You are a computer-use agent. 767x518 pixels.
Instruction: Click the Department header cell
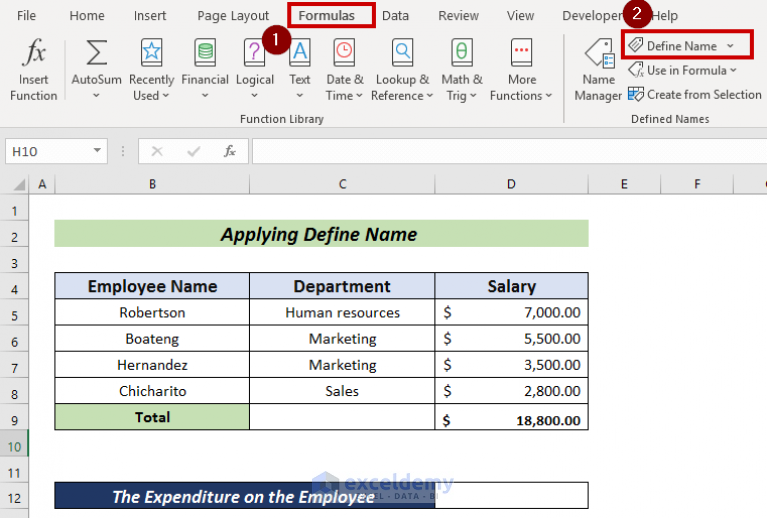point(342,286)
